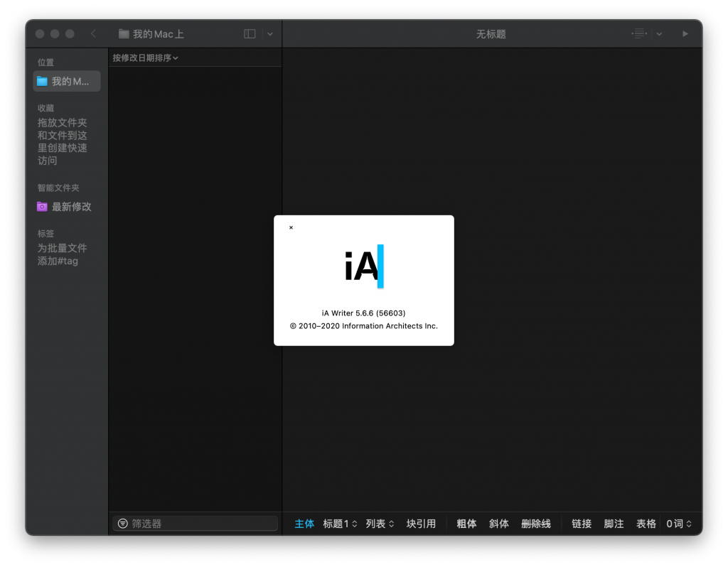Open 列表 list style stepper
Screen dimensions: 728x567
pyautogui.click(x=380, y=524)
